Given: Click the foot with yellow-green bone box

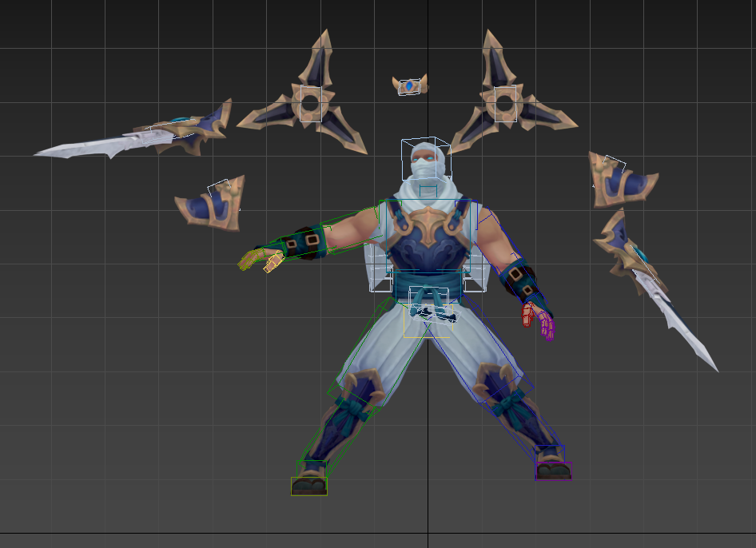Looking at the screenshot, I should pyautogui.click(x=309, y=486).
